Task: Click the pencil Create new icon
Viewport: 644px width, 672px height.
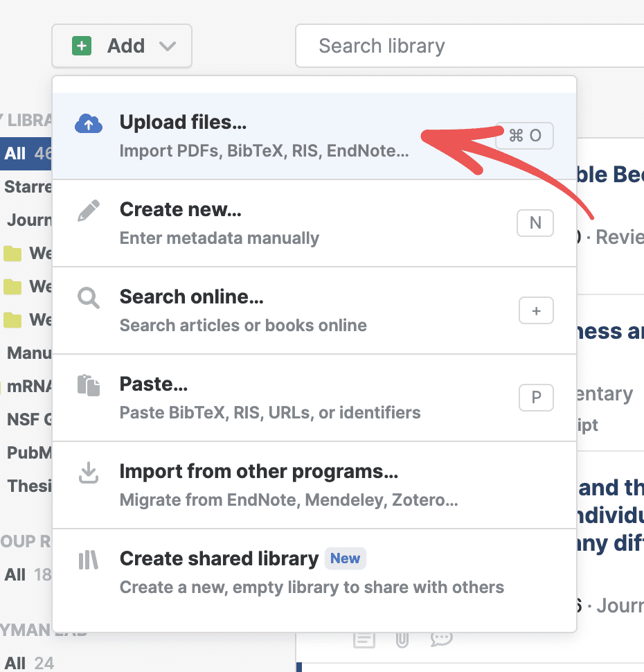Action: 89,211
